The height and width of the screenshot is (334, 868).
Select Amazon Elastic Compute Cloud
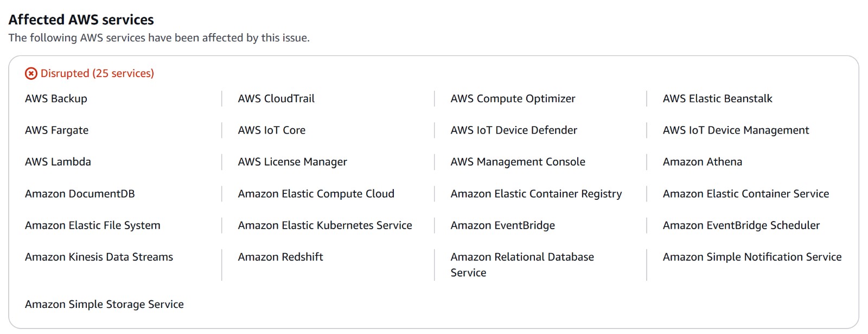pyautogui.click(x=316, y=194)
